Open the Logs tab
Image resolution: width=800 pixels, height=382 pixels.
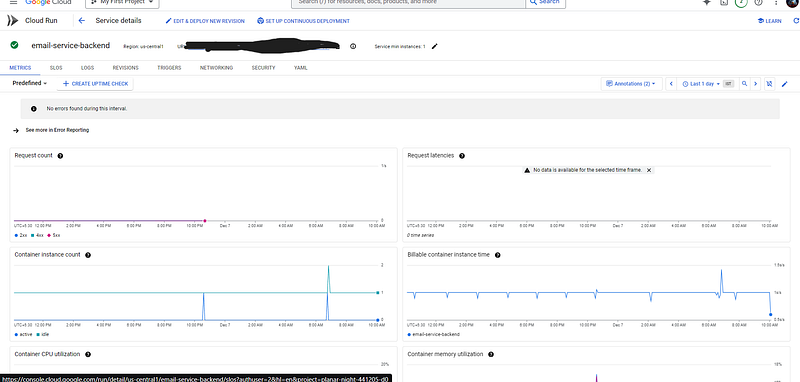pos(87,68)
